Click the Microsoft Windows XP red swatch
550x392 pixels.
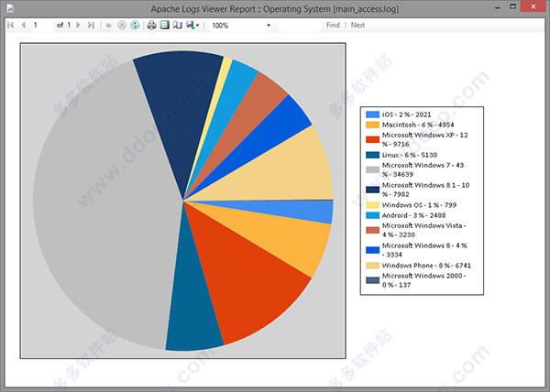[x=372, y=139]
